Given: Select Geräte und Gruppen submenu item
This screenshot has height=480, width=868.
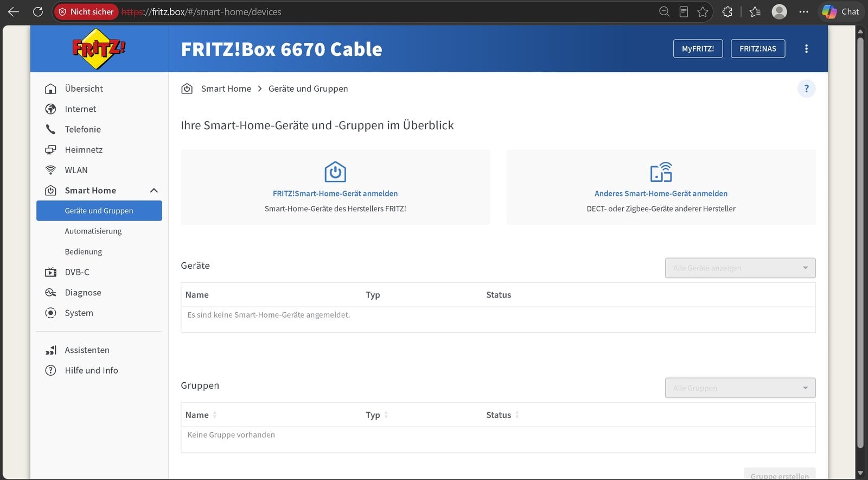Looking at the screenshot, I should tap(99, 211).
